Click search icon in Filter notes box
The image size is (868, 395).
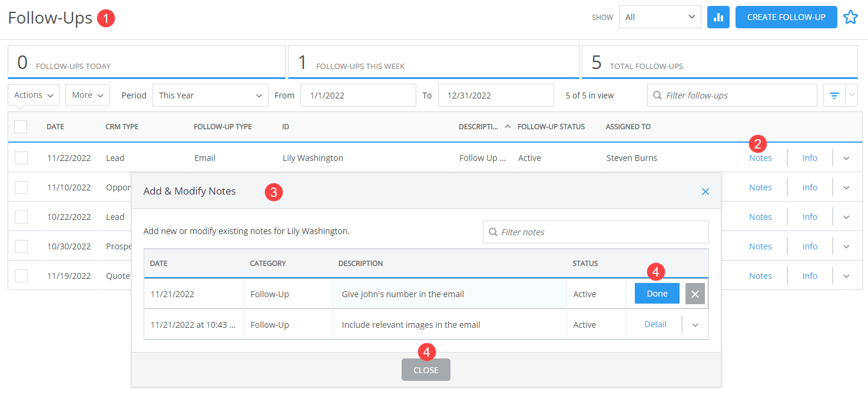click(493, 232)
